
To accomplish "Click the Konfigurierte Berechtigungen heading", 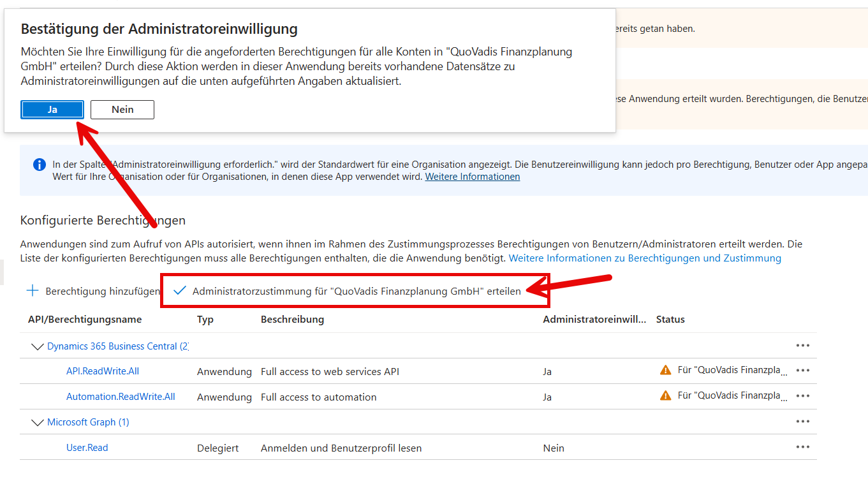I will point(103,221).
